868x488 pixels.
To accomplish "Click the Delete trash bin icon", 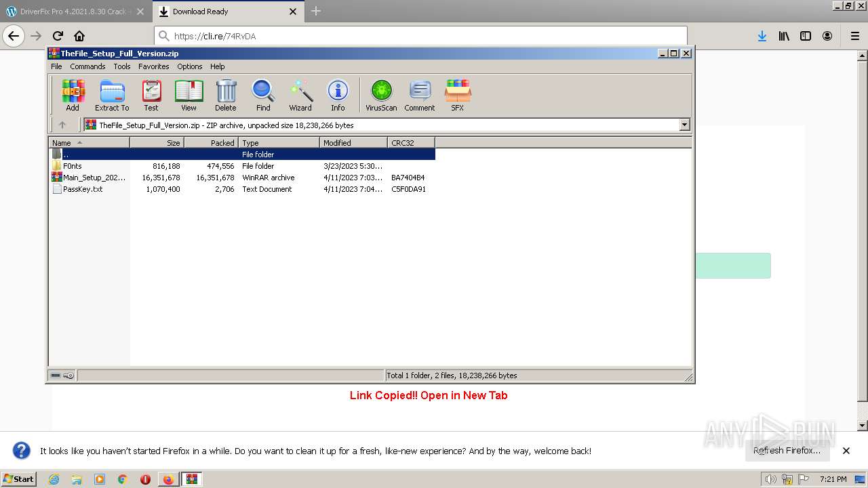I will coord(226,95).
